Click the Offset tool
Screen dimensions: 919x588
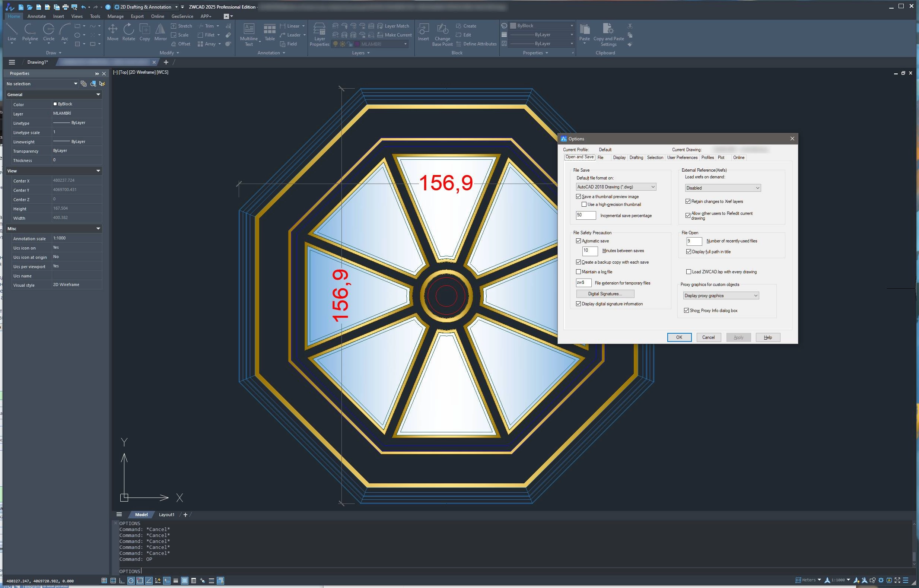pos(180,44)
